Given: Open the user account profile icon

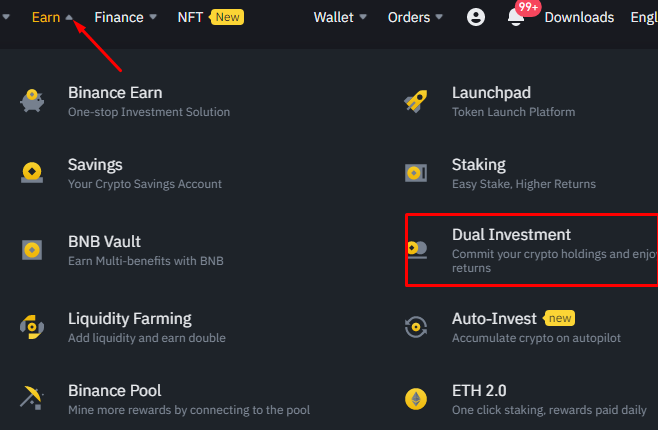Looking at the screenshot, I should [x=476, y=17].
